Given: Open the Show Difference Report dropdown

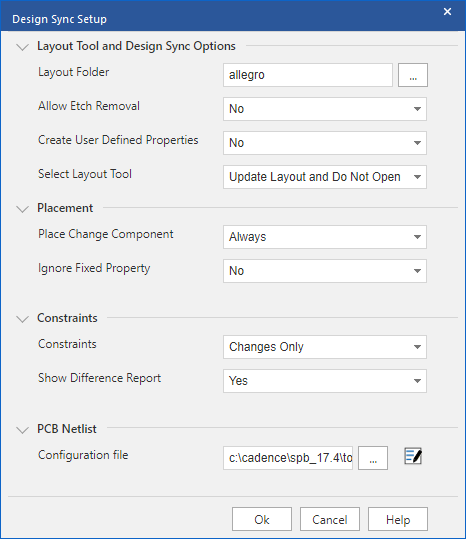Looking at the screenshot, I should point(325,381).
